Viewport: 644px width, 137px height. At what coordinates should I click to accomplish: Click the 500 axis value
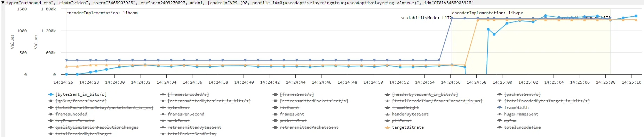(23, 53)
